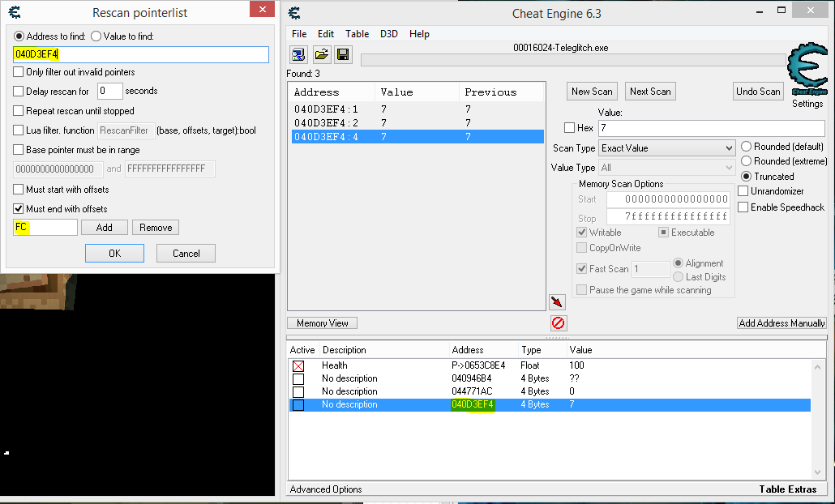Open the Value Type dropdown
835x504 pixels.
point(666,168)
